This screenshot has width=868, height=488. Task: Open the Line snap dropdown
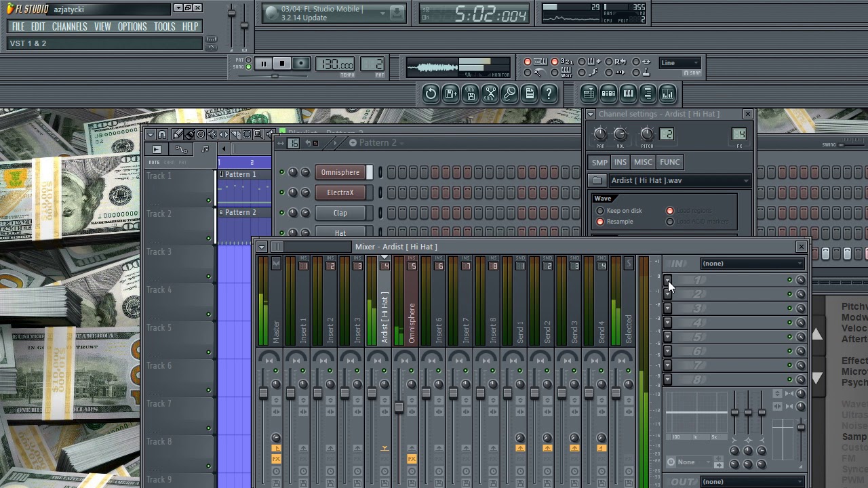680,63
